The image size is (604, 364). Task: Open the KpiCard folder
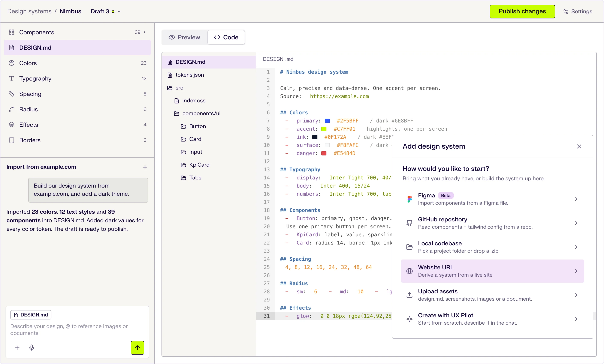[209, 165]
